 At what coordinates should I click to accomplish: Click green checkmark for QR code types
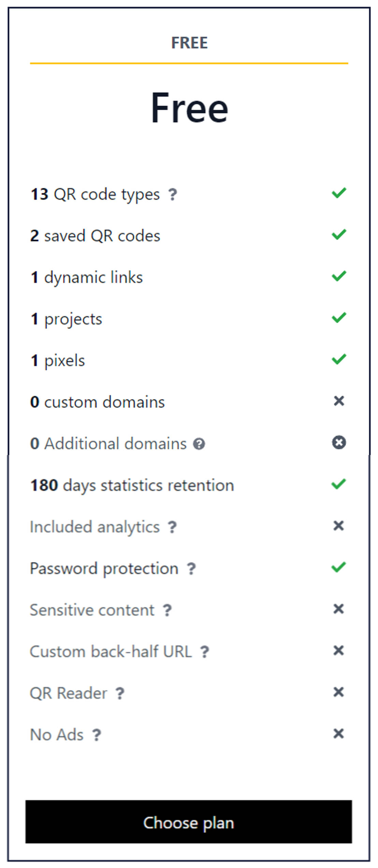click(x=339, y=193)
